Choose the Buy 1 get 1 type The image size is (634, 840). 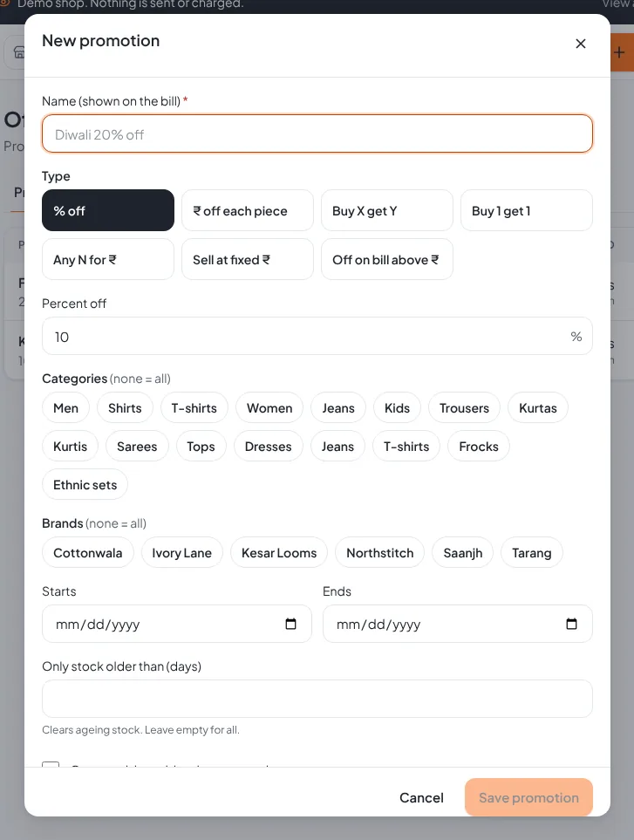[x=527, y=210]
